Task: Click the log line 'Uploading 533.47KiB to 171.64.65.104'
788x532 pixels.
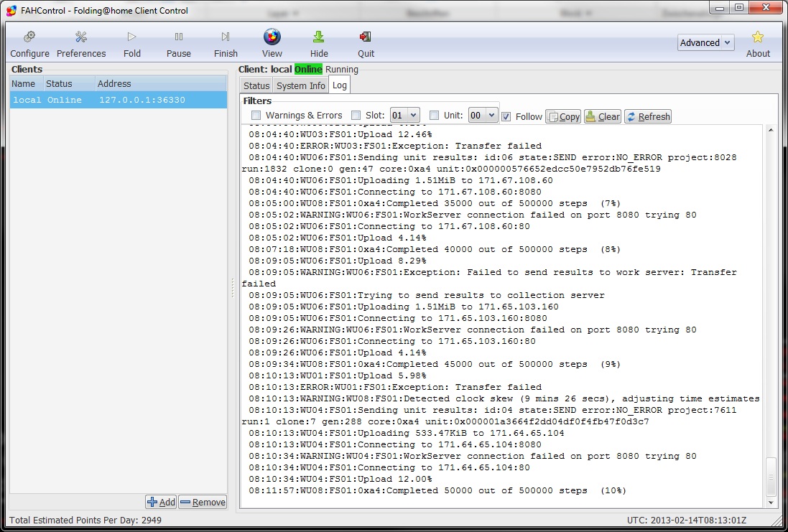Action: (406, 433)
